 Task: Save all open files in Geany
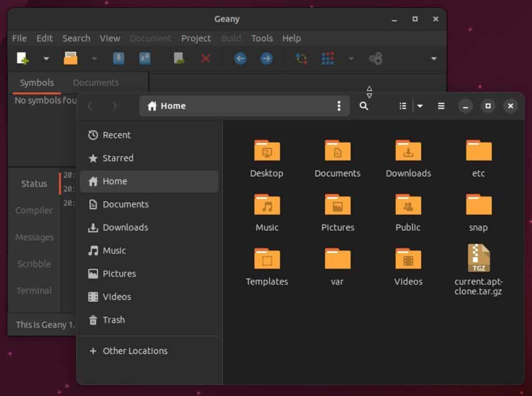point(145,58)
